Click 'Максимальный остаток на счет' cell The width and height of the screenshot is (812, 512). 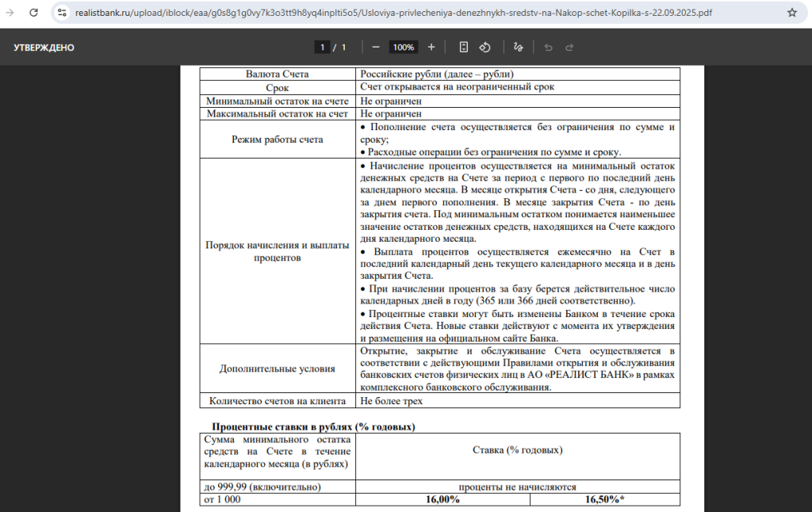pos(277,113)
